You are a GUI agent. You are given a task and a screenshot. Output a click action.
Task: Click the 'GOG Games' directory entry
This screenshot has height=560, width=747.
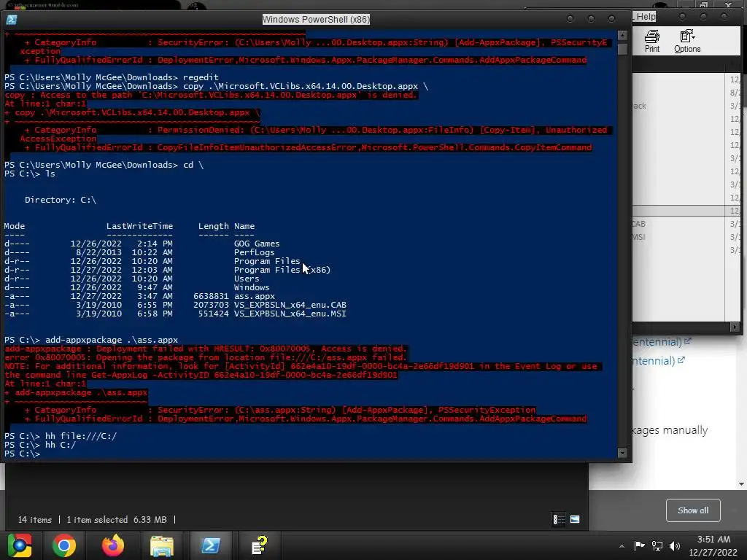tap(257, 244)
